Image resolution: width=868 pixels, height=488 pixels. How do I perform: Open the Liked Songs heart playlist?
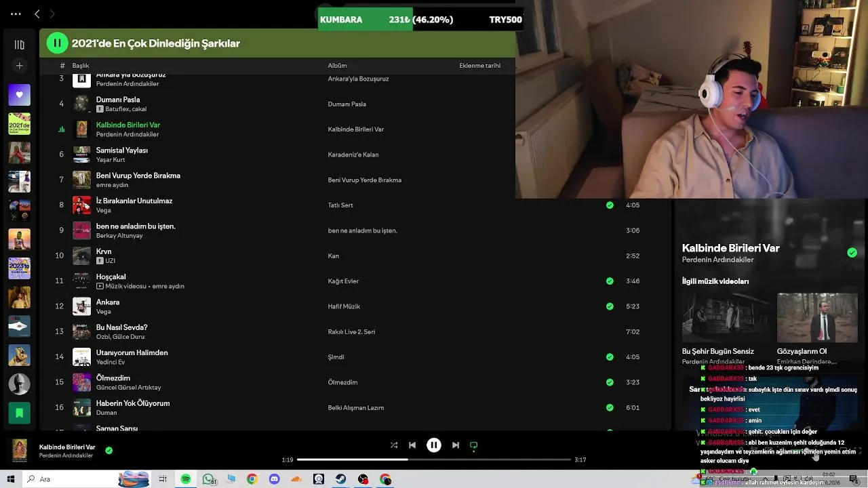[x=19, y=95]
